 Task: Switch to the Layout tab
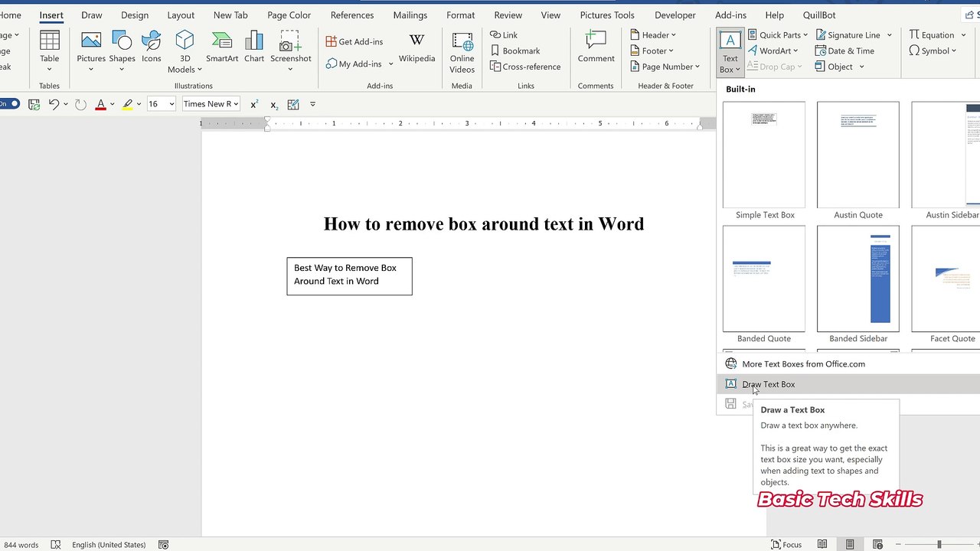(181, 15)
